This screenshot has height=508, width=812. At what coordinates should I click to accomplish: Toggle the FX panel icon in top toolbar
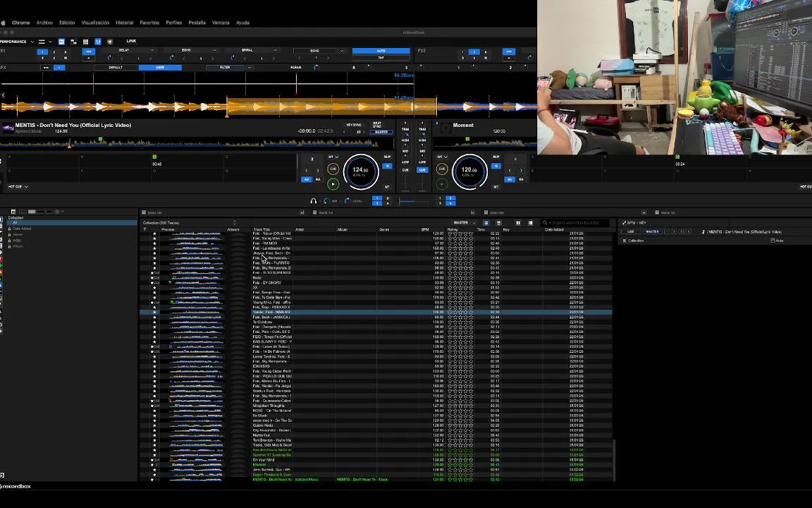(x=61, y=42)
